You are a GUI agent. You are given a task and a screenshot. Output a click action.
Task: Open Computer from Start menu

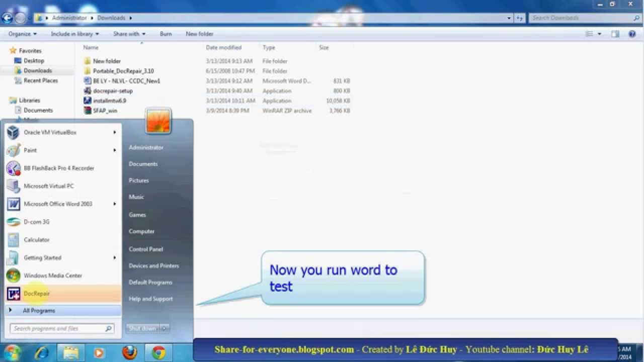click(x=141, y=232)
